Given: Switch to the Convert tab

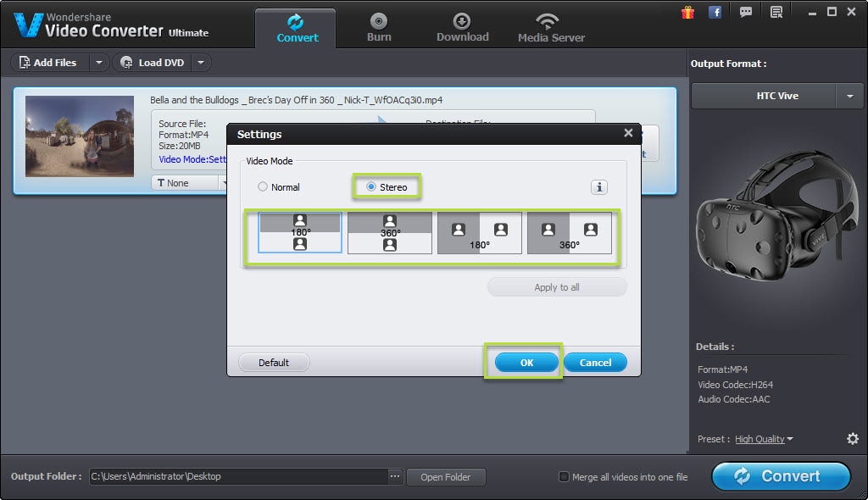Looking at the screenshot, I should [297, 28].
